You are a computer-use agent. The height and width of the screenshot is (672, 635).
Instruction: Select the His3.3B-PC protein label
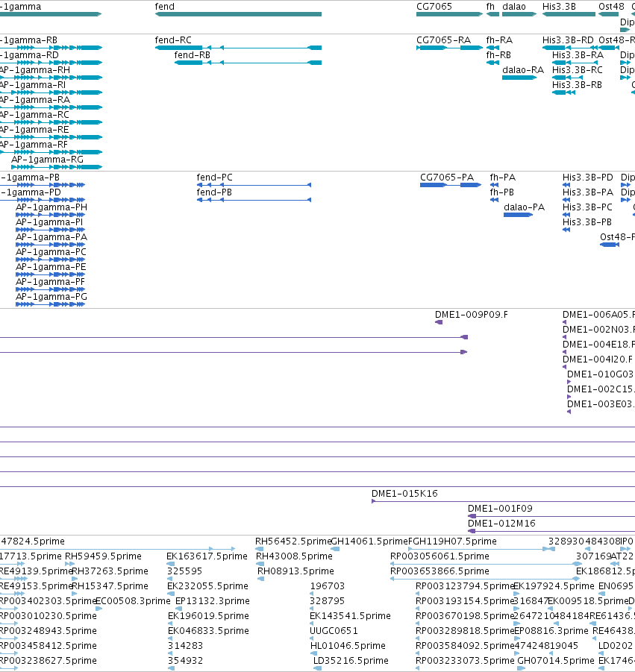pyautogui.click(x=587, y=207)
